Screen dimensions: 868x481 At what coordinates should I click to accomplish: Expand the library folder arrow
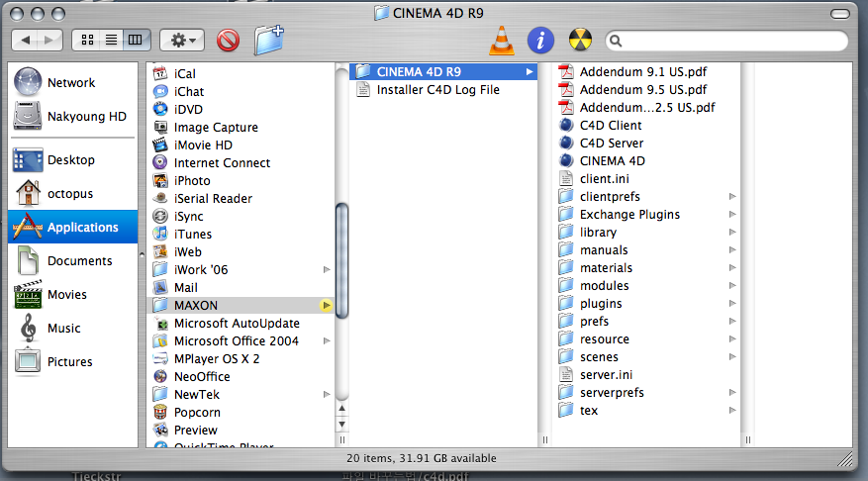click(x=732, y=232)
